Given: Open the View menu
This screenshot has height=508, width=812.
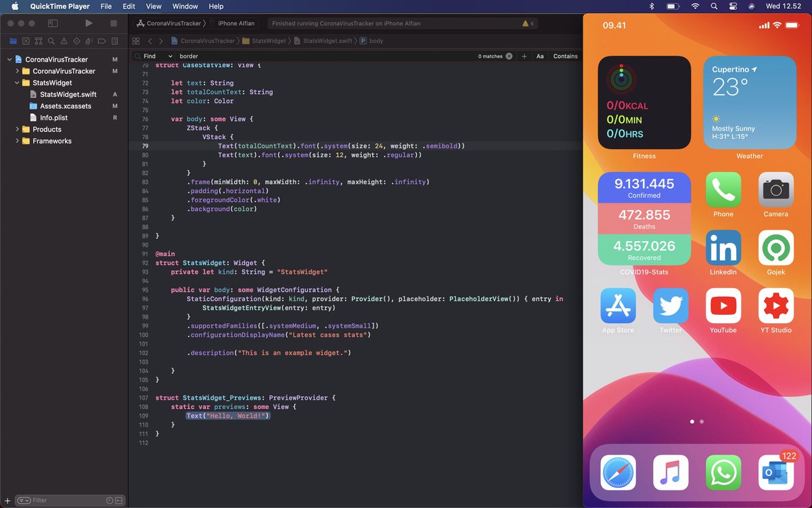Looking at the screenshot, I should point(154,6).
